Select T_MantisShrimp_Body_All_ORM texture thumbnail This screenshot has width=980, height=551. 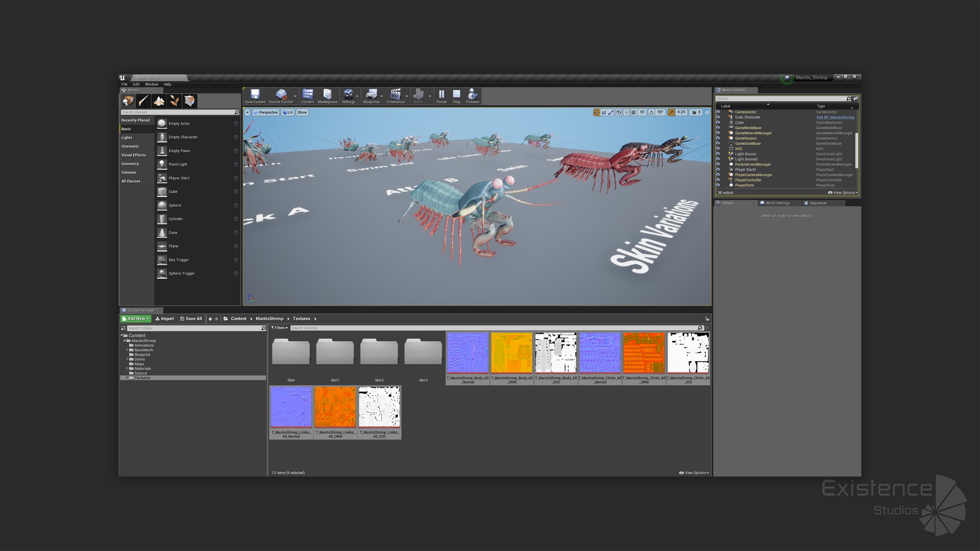pyautogui.click(x=511, y=353)
